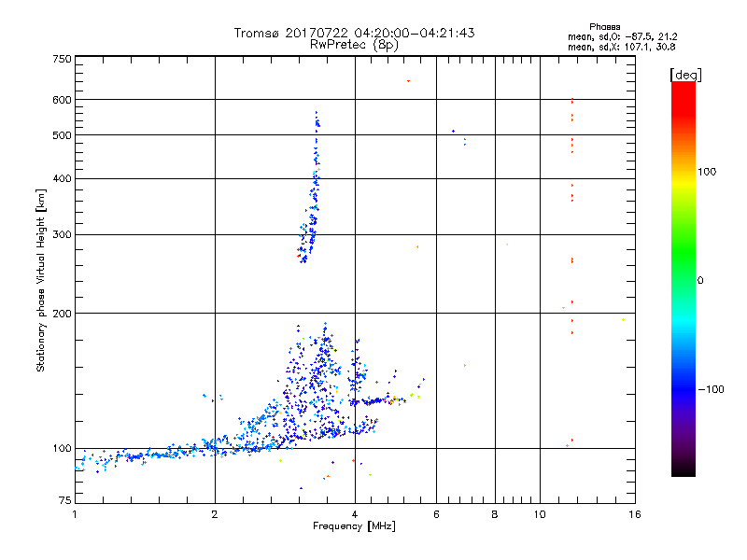Select the 'RwPretec (8p)' subtitle text

354,45
